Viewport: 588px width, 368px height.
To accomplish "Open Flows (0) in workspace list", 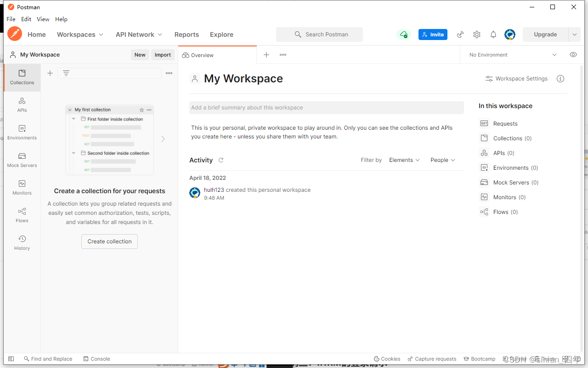I will point(499,212).
